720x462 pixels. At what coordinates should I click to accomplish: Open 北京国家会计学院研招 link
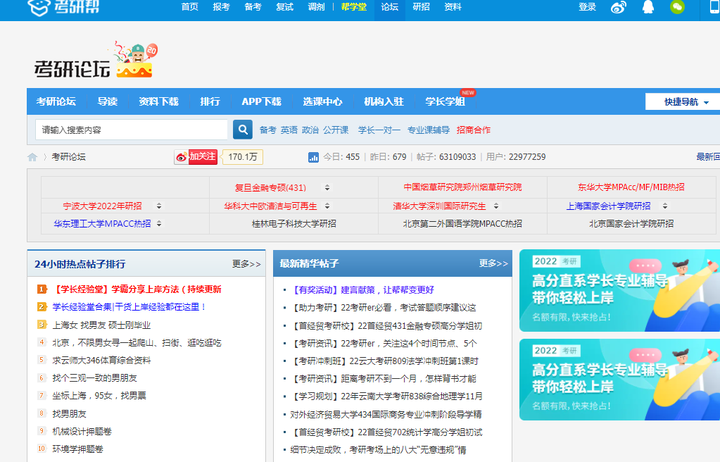click(x=631, y=224)
